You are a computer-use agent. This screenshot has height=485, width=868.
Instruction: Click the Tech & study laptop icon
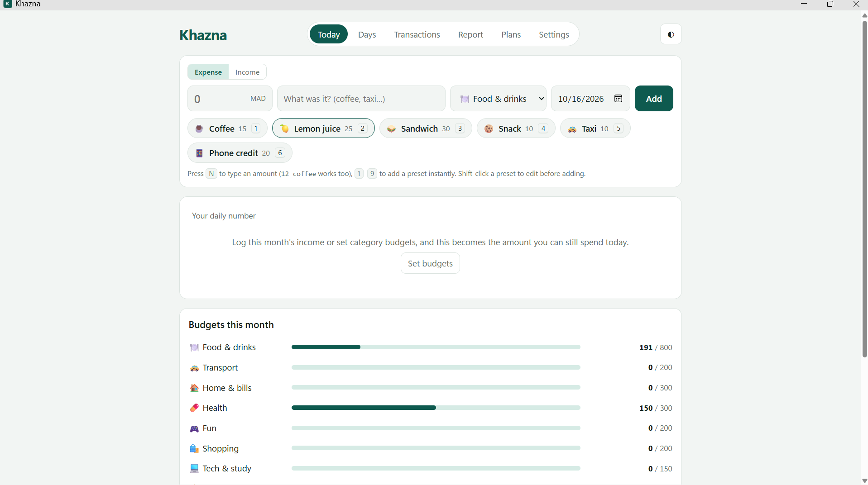pos(194,469)
